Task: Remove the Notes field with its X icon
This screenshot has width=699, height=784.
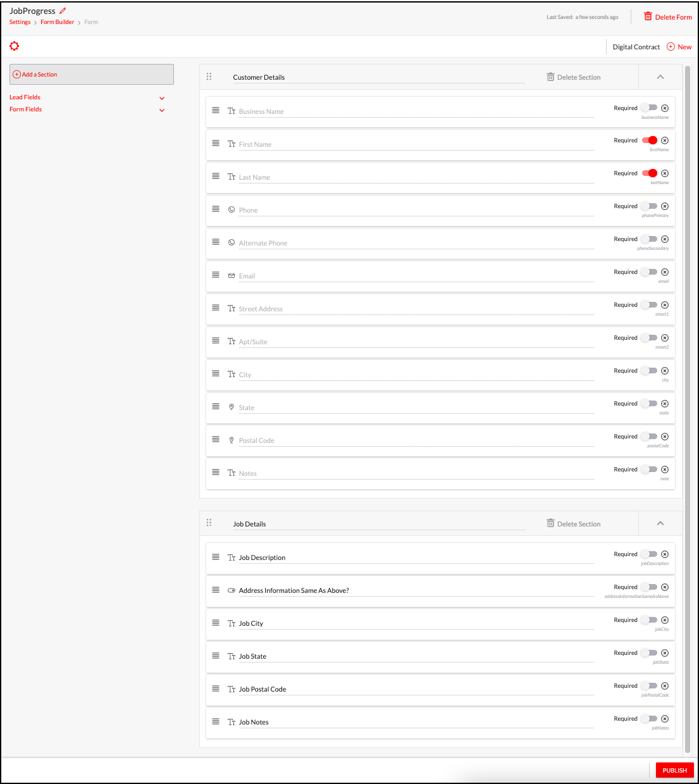Action: 665,470
